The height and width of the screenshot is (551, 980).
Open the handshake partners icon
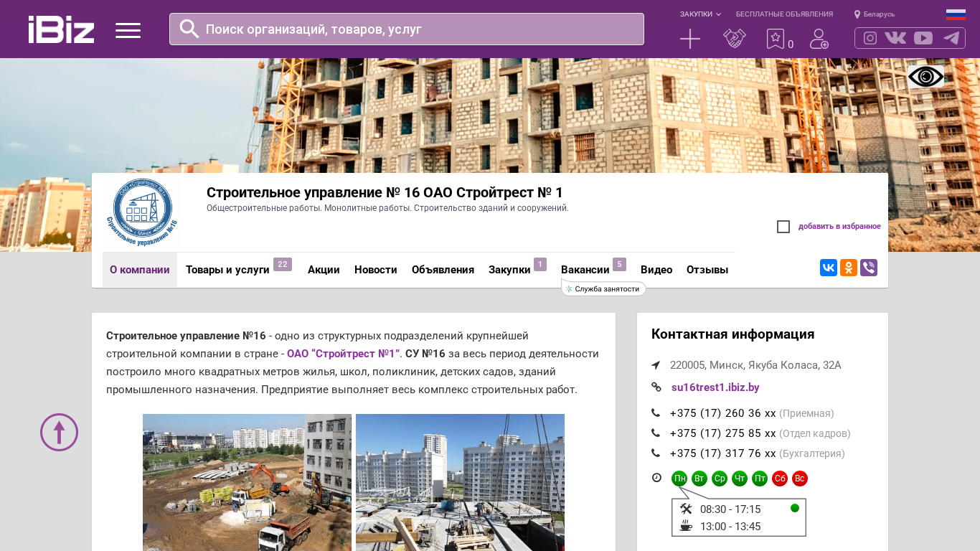coord(735,39)
